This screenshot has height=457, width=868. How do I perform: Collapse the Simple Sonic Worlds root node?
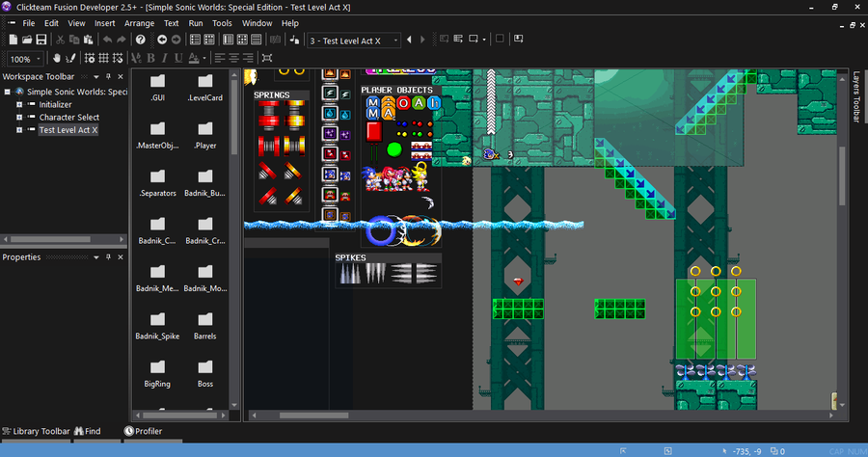click(7, 92)
